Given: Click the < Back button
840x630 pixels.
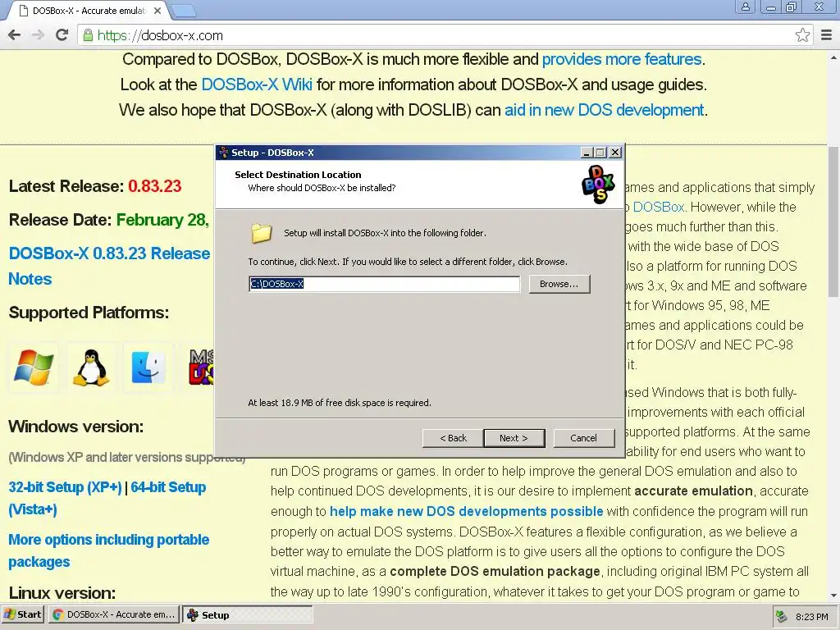Looking at the screenshot, I should pyautogui.click(x=453, y=438).
